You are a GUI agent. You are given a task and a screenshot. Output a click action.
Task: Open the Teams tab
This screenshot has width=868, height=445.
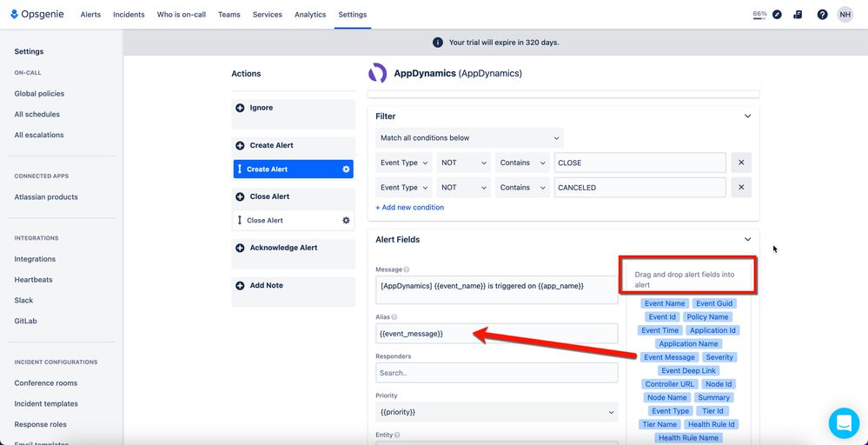pos(229,15)
